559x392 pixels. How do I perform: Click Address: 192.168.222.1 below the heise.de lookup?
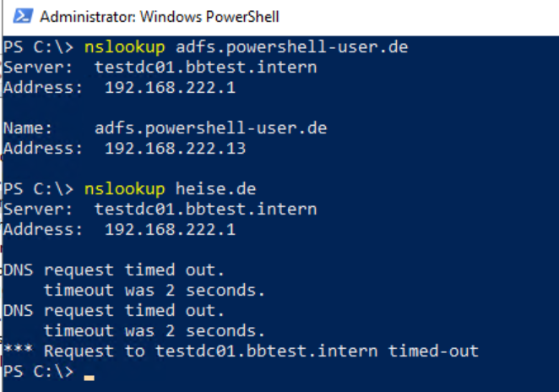click(x=119, y=229)
